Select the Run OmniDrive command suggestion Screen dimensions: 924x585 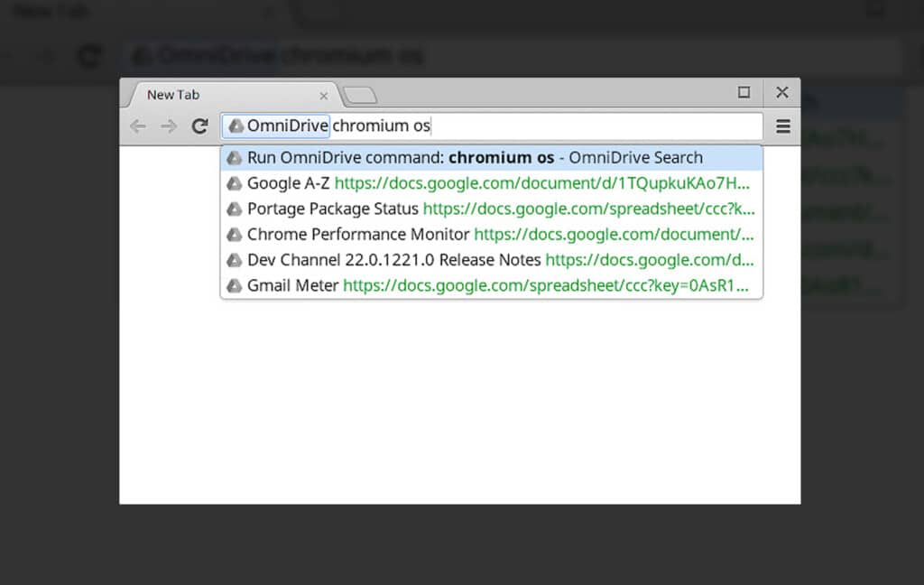[492, 158]
